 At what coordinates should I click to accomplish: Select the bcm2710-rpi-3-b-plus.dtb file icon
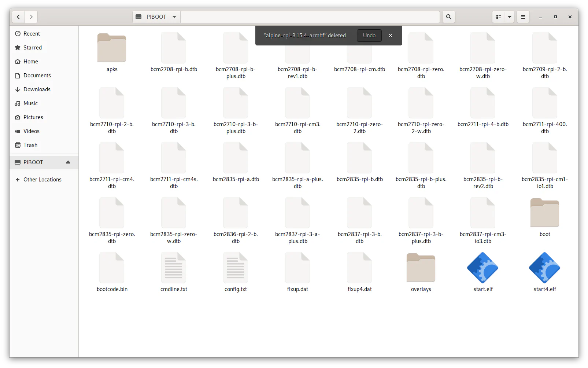[236, 103]
